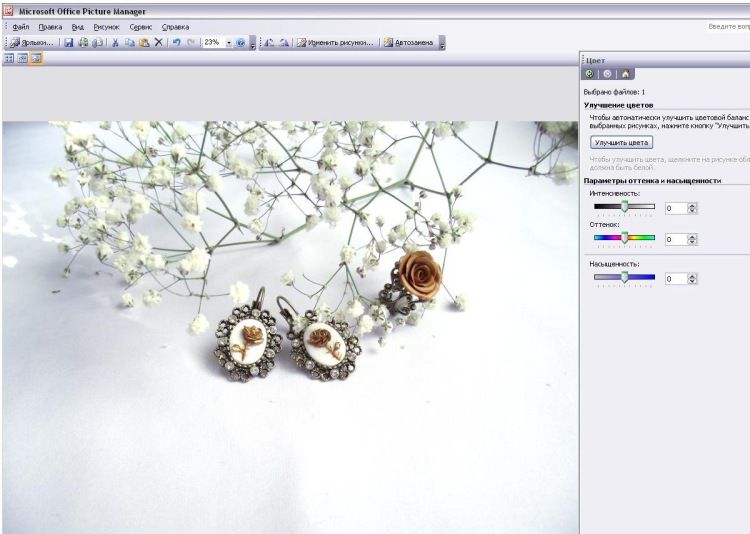Image resolution: width=750 pixels, height=534 pixels.
Task: Click the Cut (scissors) toolbar icon
Action: pyautogui.click(x=115, y=43)
